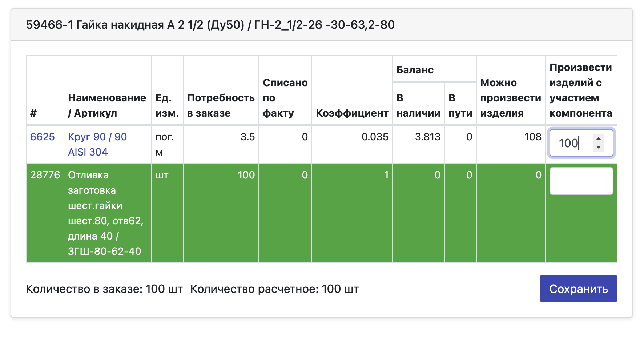Viewport: 644px width, 346px height.
Task: Click the Количество расчетное: 100 шт text
Action: (x=274, y=289)
